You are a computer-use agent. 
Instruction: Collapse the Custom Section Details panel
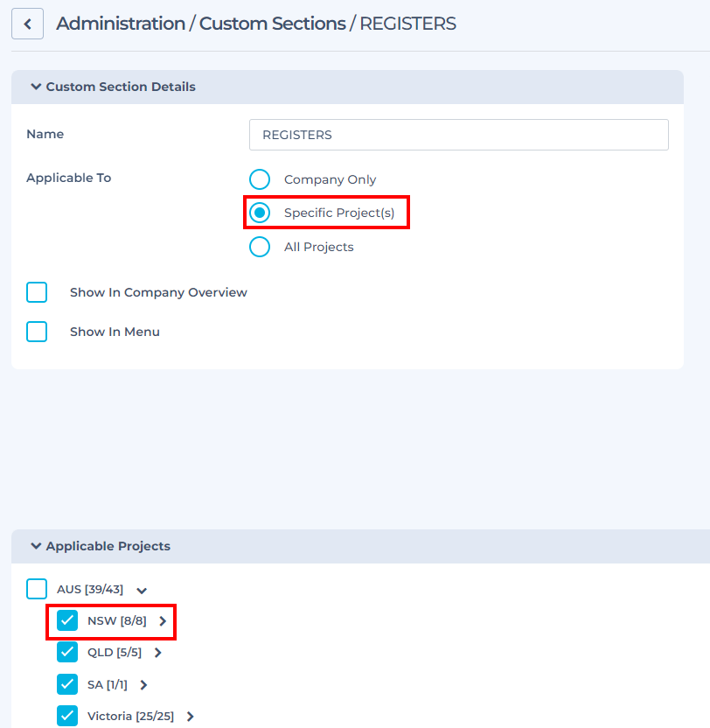click(x=36, y=87)
